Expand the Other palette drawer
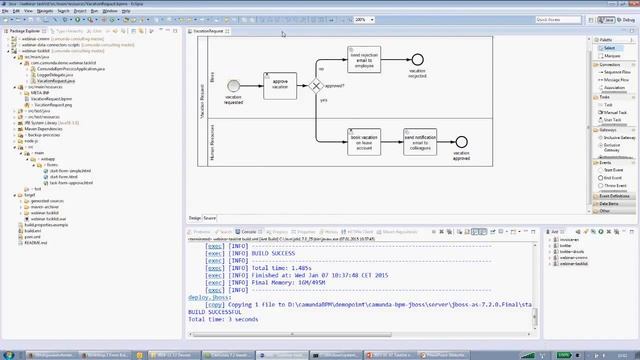The width and height of the screenshot is (640, 360). (613, 211)
